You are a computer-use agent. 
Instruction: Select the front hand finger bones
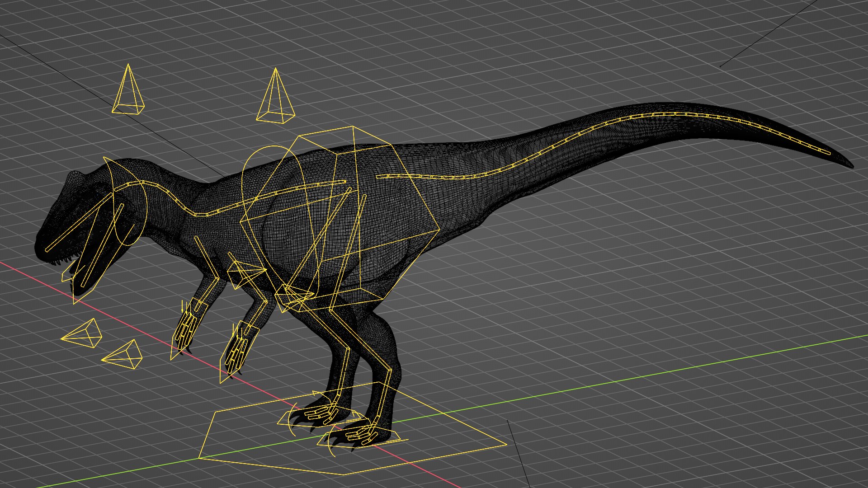[186, 331]
